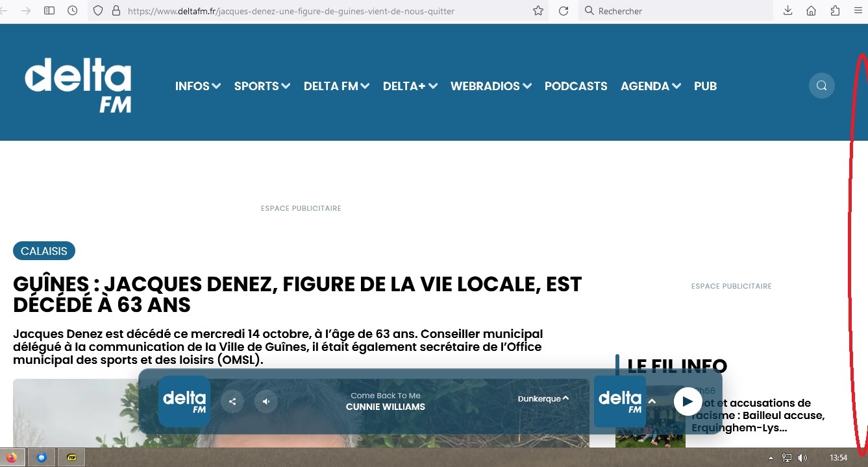Open Firefox downloads panel
Screen dimensions: 868x467
point(787,11)
